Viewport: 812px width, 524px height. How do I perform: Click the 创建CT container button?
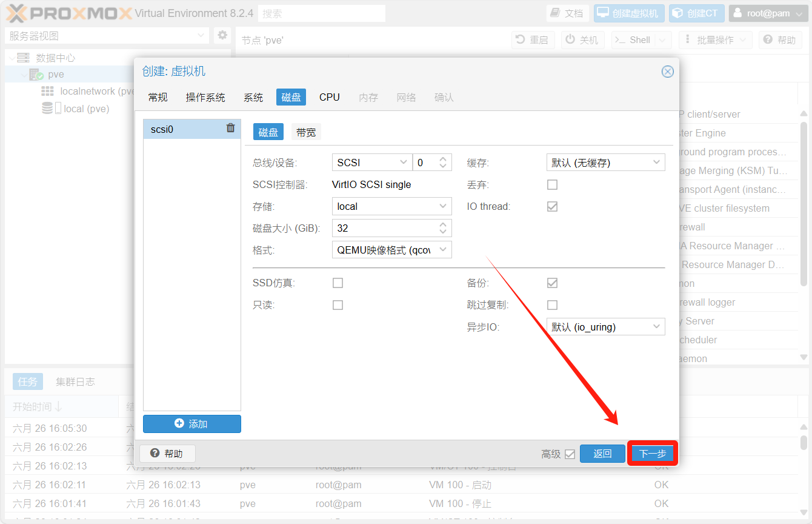tap(696, 13)
